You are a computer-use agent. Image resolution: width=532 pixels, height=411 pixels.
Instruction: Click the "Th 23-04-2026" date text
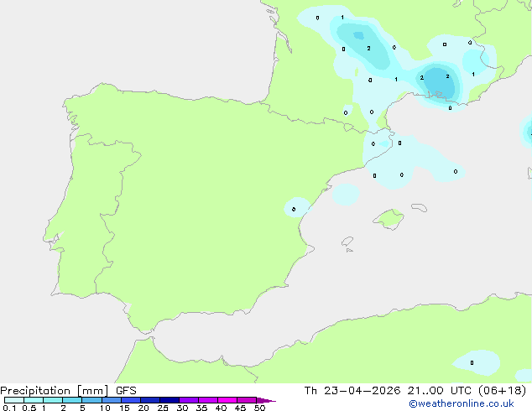click(352, 391)
